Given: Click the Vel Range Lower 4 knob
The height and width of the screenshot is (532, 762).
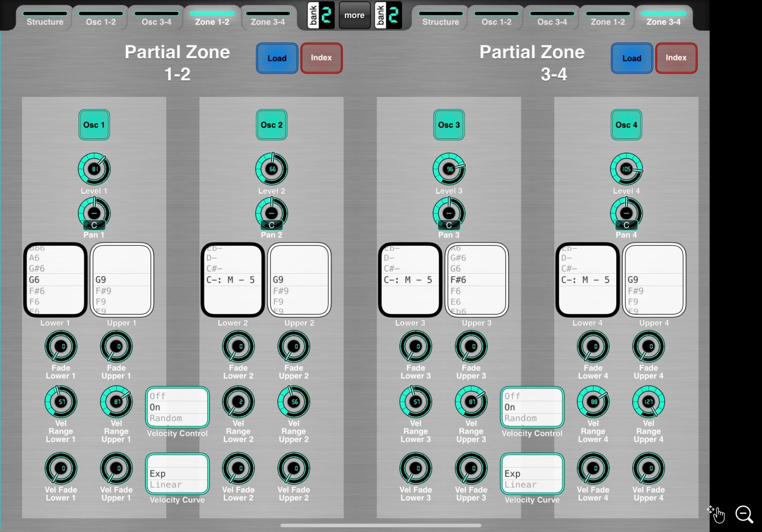Looking at the screenshot, I should (593, 402).
